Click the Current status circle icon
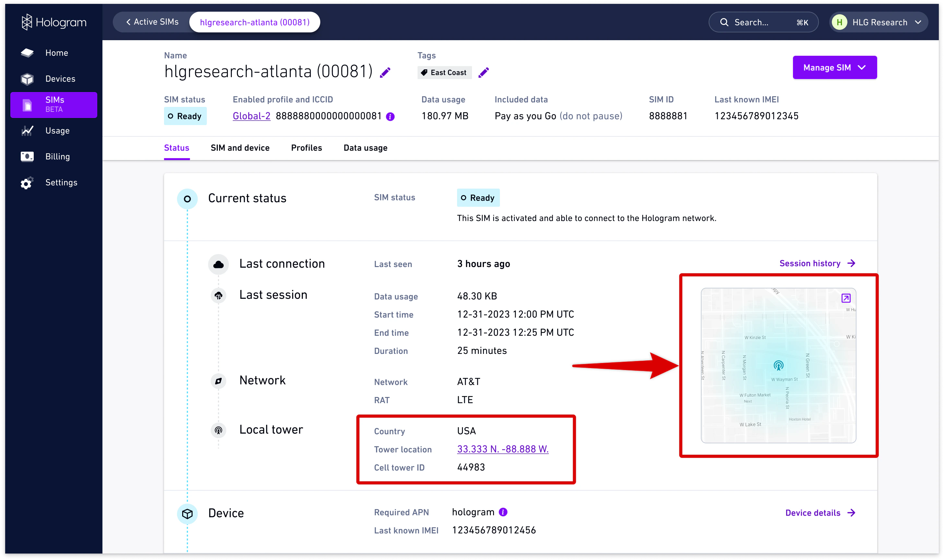The height and width of the screenshot is (560, 944). coord(187,199)
